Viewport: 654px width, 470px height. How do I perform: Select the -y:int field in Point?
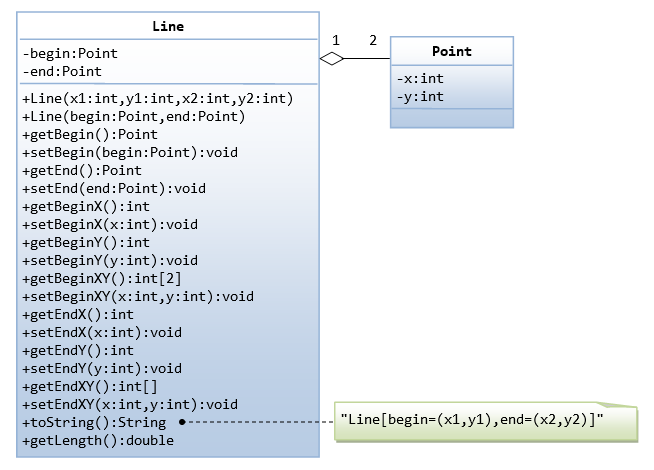pos(420,97)
